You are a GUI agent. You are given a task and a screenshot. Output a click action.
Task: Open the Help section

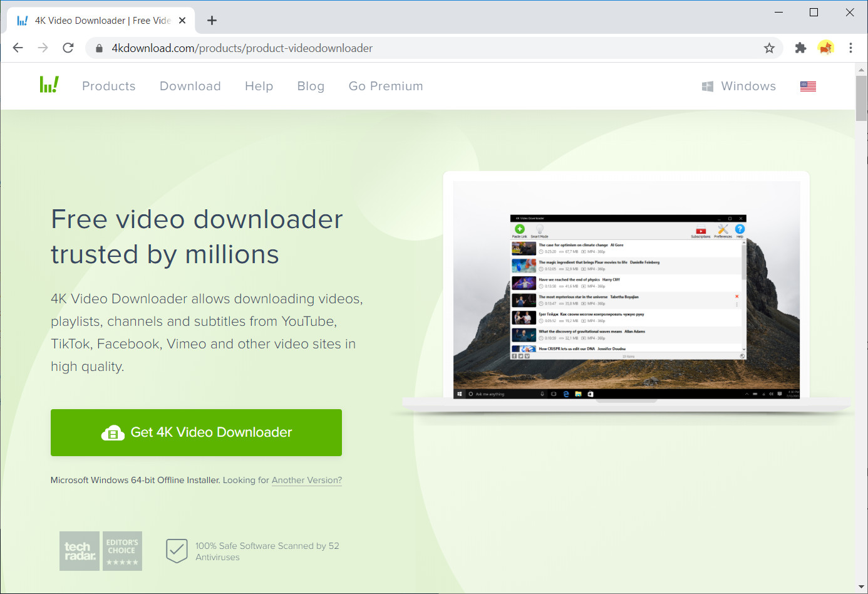point(259,86)
